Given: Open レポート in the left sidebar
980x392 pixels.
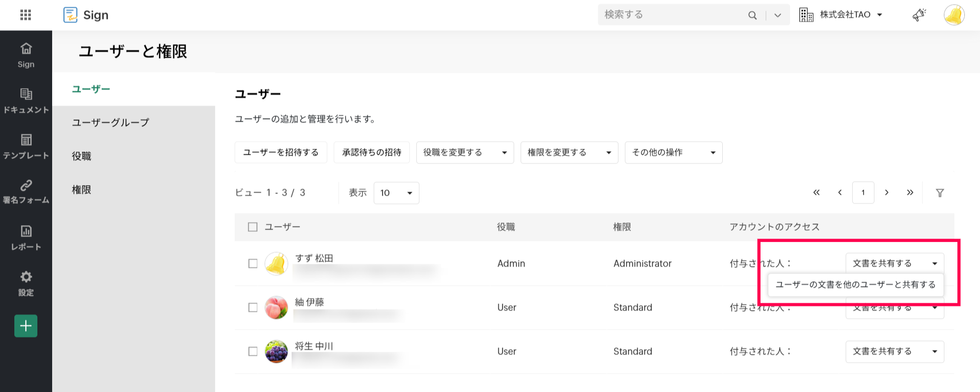Looking at the screenshot, I should tap(26, 238).
